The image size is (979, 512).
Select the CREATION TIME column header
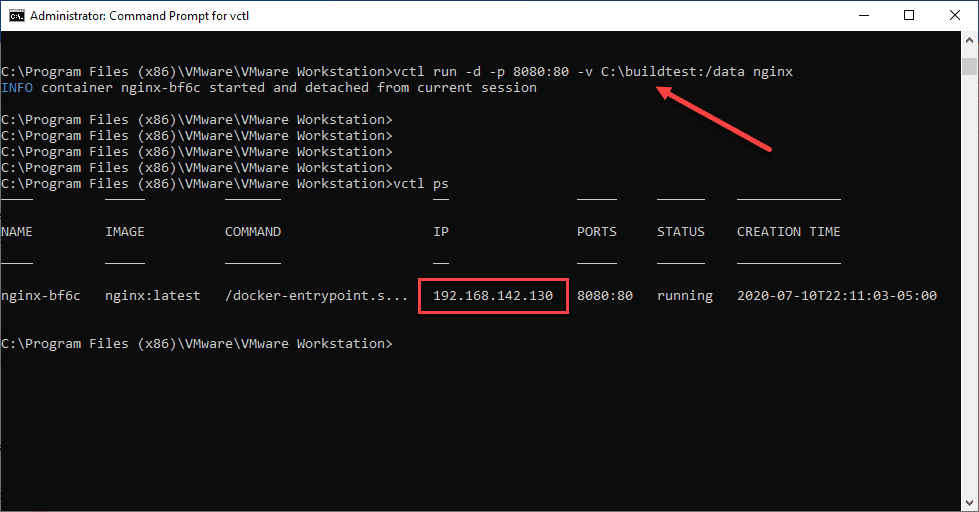(x=789, y=232)
